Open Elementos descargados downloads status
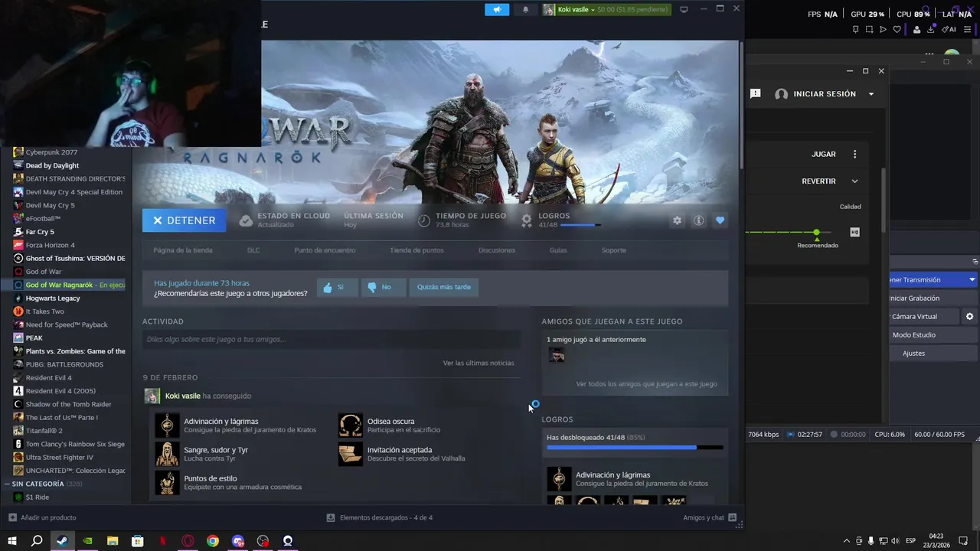This screenshot has height=551, width=980. [380, 517]
